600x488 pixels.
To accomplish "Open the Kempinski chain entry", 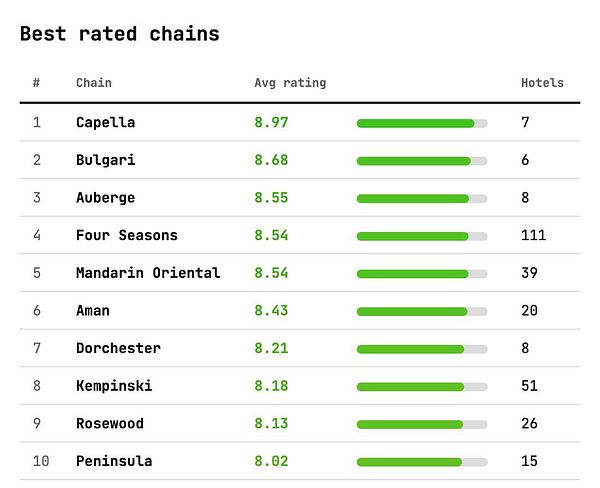I will coord(114,386).
